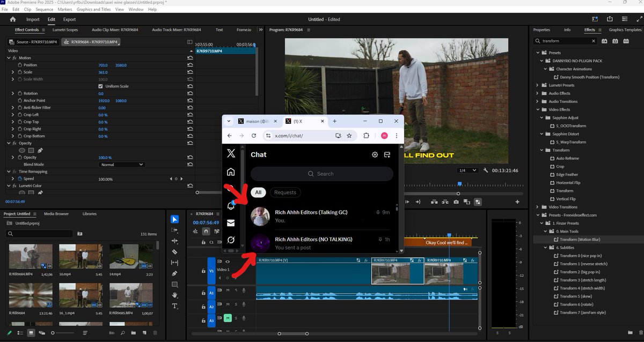Image resolution: width=644 pixels, height=342 pixels.
Task: Select the Slip tool
Action: (174, 263)
